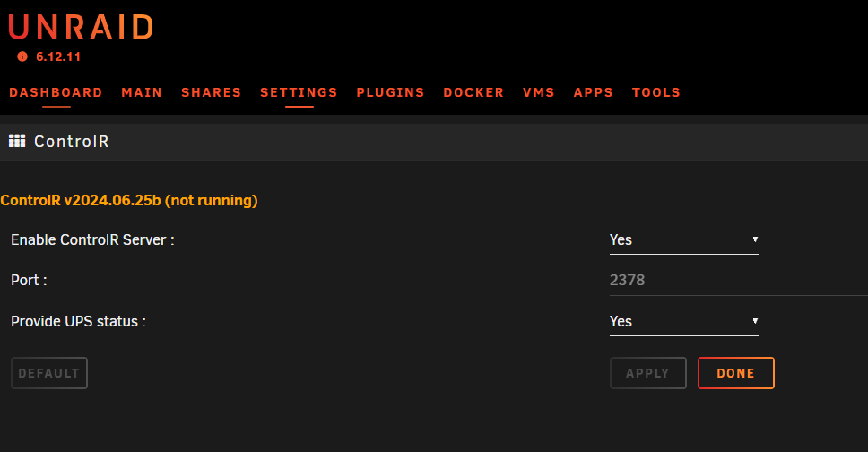This screenshot has width=868, height=452.
Task: Click the 6.12.11 version text
Action: click(x=58, y=56)
